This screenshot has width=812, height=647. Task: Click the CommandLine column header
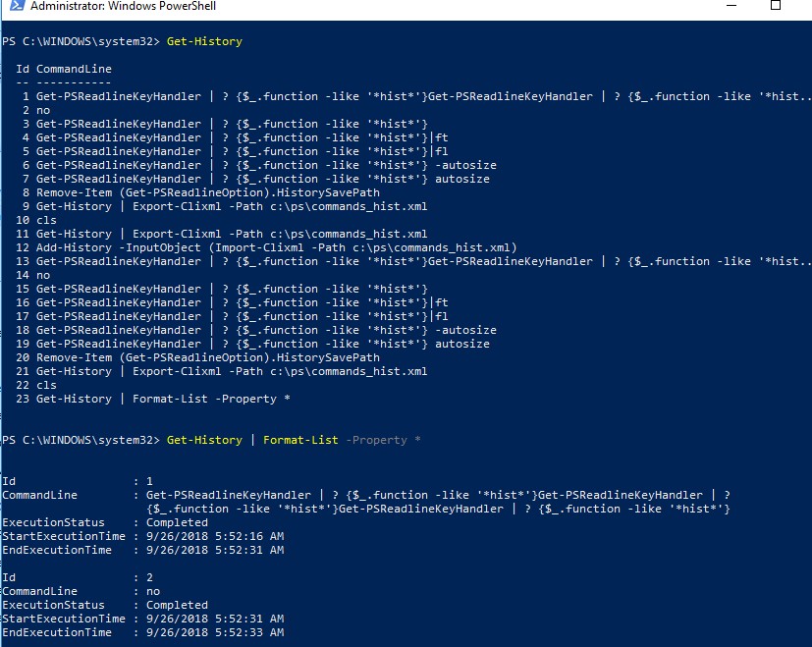click(72, 68)
